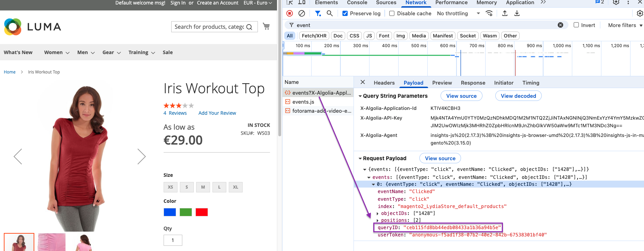The image size is (644, 251).
Task: Show next product image arrow
Action: click(x=141, y=156)
